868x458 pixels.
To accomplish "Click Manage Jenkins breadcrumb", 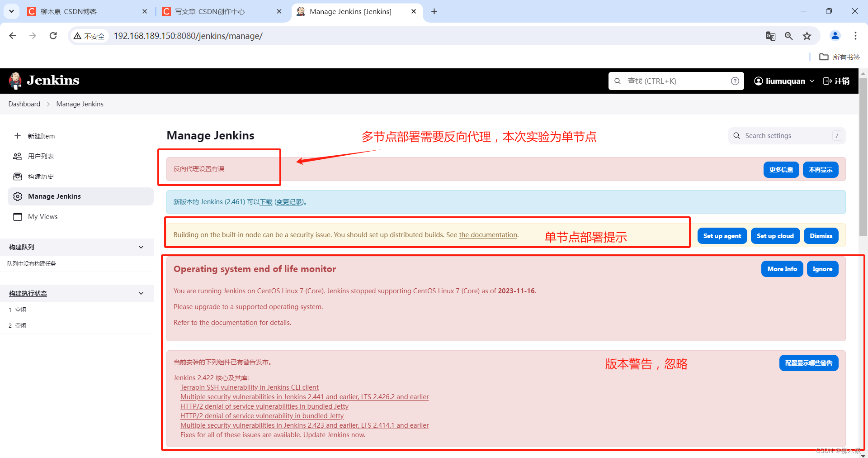I will [80, 104].
